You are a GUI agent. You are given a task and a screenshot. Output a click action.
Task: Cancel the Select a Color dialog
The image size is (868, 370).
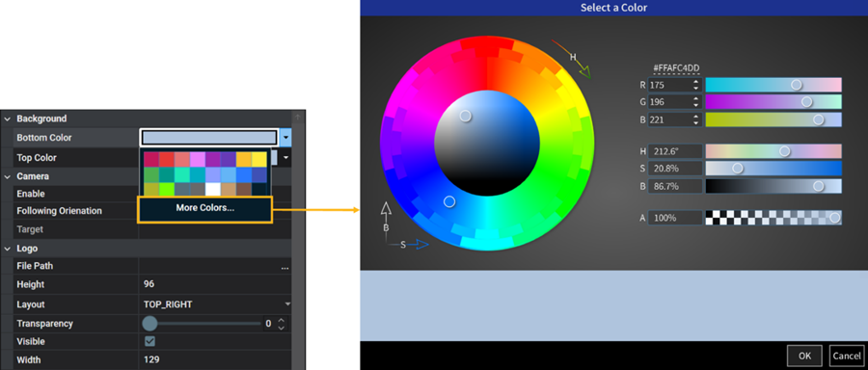point(847,356)
